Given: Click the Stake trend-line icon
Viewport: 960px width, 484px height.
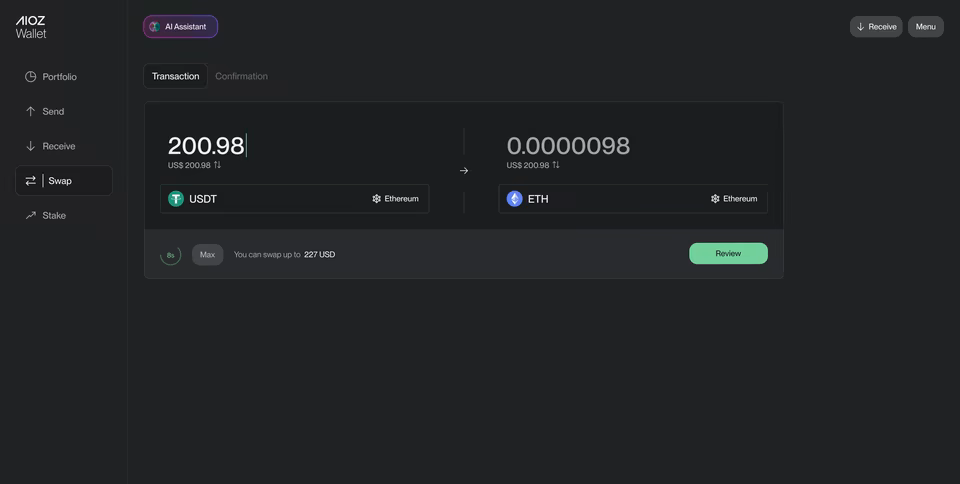Looking at the screenshot, I should [x=31, y=215].
